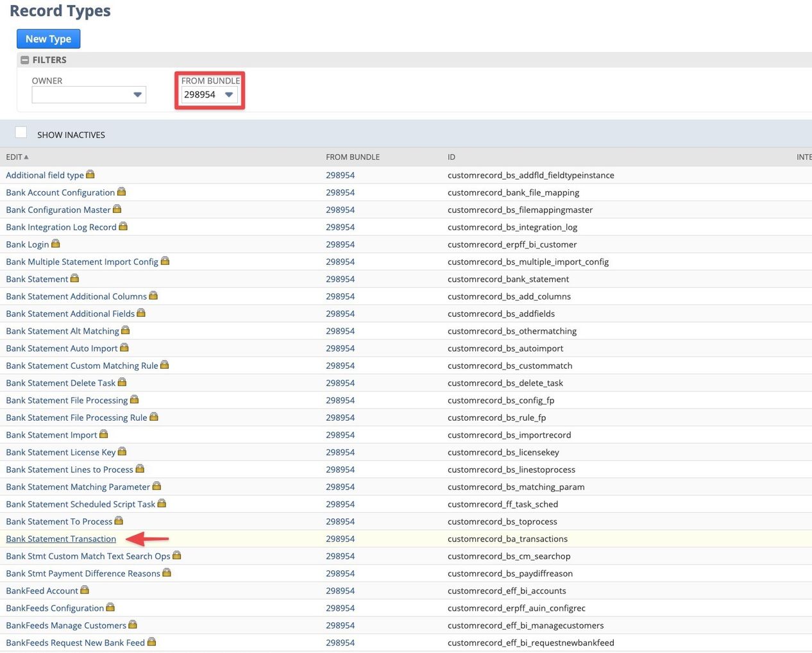Click lock icon beside Additional field type
The height and width of the screenshot is (653, 812).
(x=90, y=174)
